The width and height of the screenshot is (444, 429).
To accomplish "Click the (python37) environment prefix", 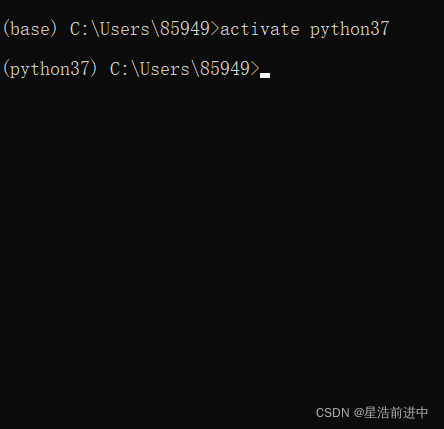I will pos(50,69).
